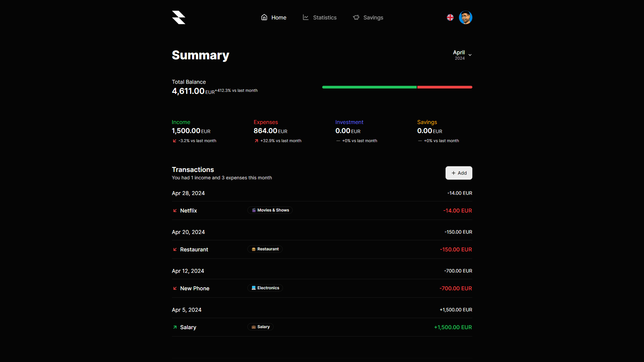Click the statistics chart icon

point(306,17)
